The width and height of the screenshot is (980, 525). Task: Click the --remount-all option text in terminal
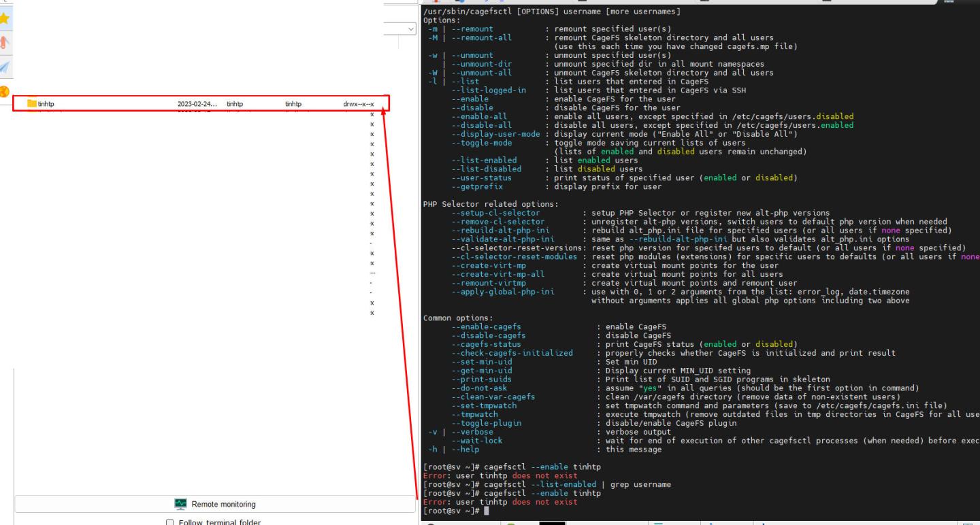(x=482, y=38)
